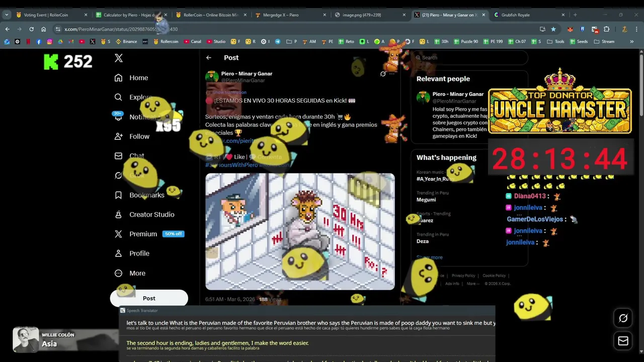Open the Grok floating button at bottom right
This screenshot has height=362, width=644.
623,318
